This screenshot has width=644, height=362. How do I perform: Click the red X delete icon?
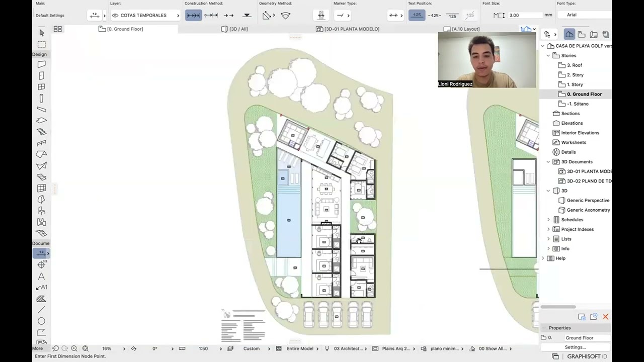point(605,317)
